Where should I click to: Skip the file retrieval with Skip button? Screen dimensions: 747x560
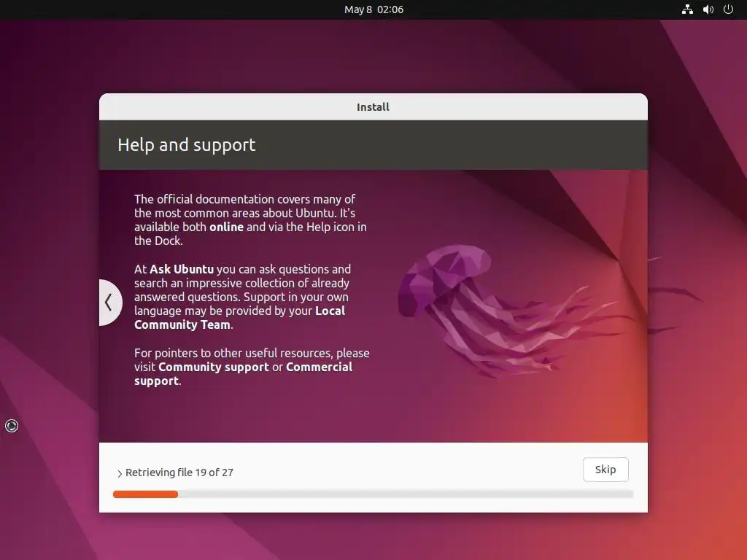point(605,470)
